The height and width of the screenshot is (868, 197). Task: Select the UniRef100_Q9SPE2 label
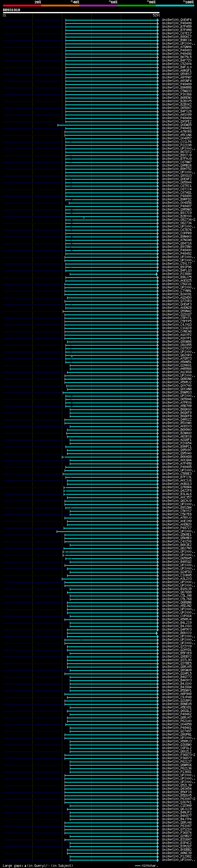point(176,122)
